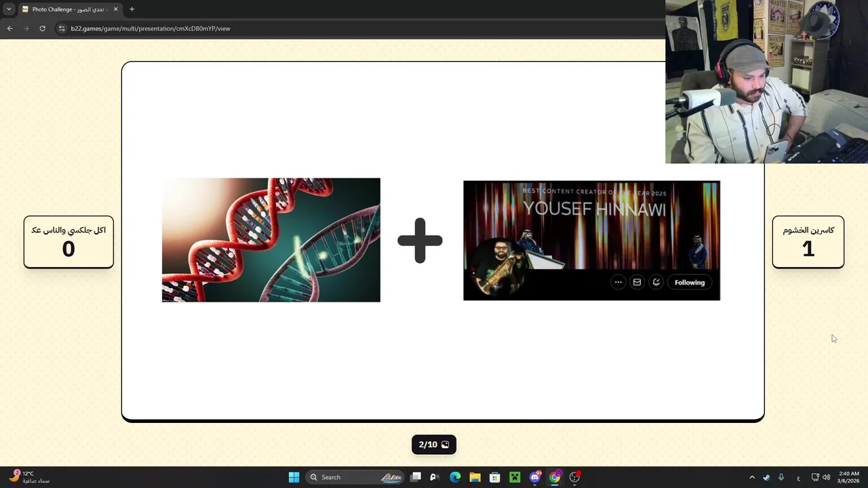Open the clock showing 2:40 AM

849,477
